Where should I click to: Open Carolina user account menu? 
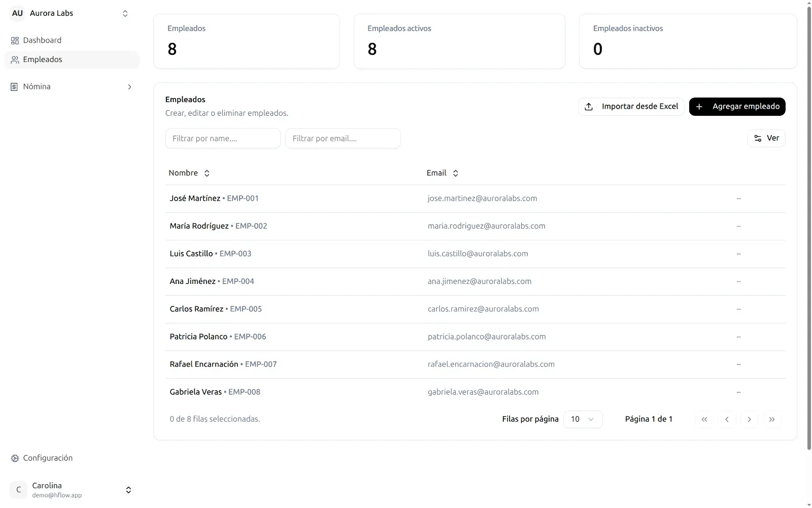(x=72, y=490)
